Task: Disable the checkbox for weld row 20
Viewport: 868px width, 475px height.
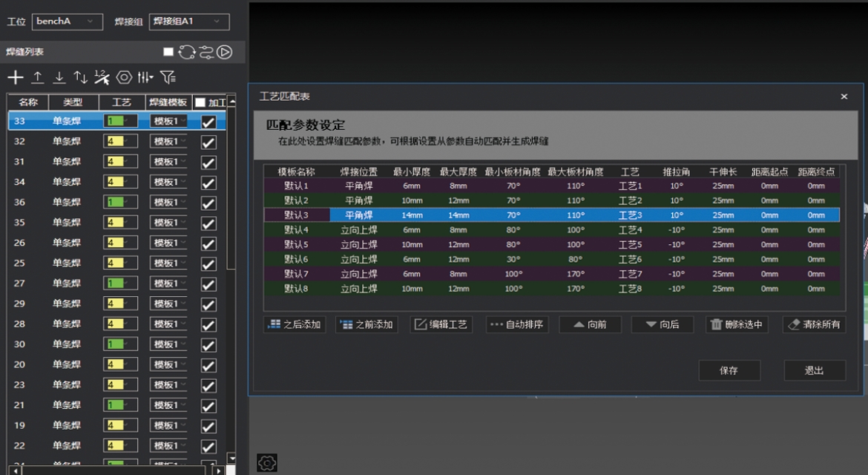Action: coord(207,364)
